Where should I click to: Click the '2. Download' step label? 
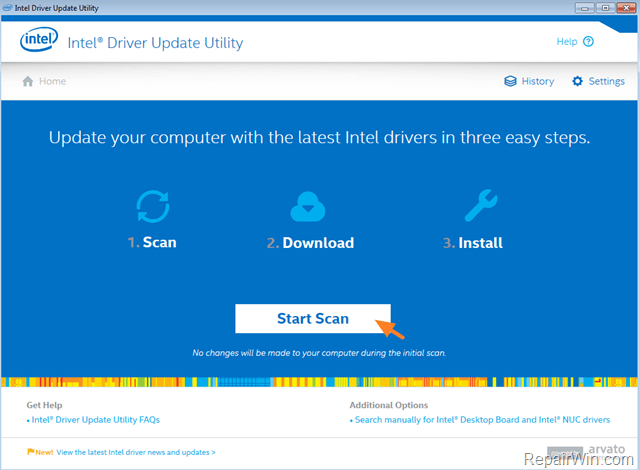point(310,243)
